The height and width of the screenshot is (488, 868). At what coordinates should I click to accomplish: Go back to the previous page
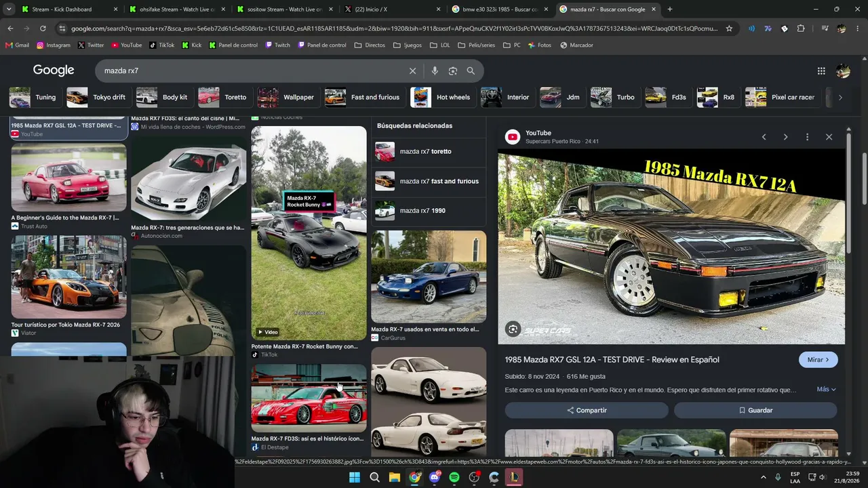point(10,28)
